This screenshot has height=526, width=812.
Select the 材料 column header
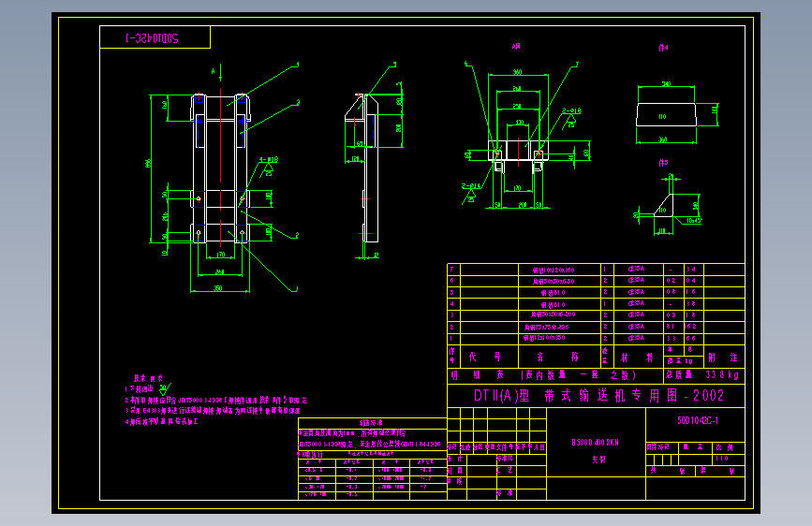[637, 358]
